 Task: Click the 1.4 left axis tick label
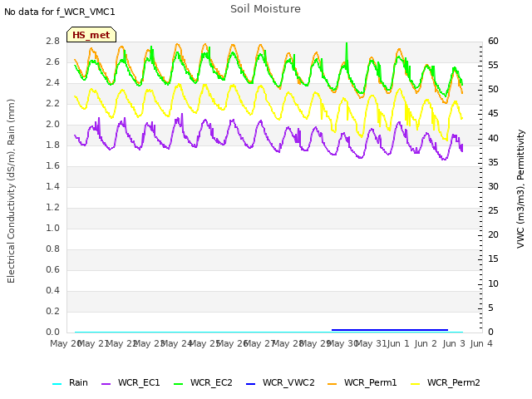[52, 186]
